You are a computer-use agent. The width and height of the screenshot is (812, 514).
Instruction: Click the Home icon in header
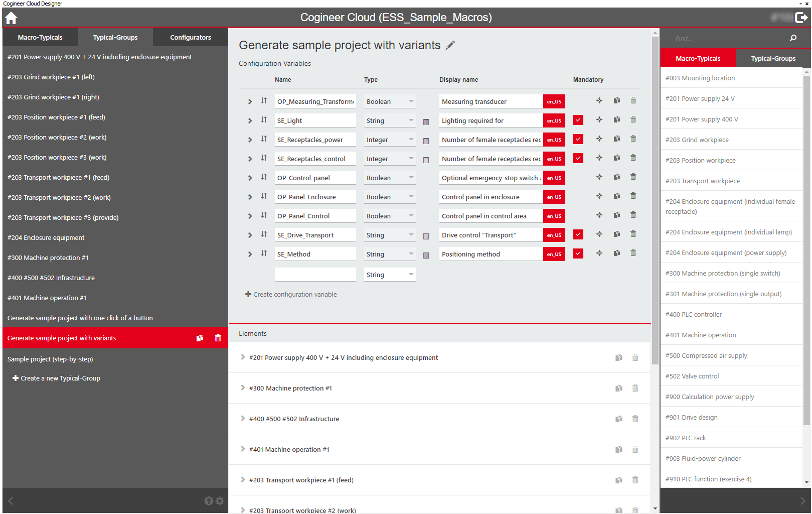click(x=11, y=18)
